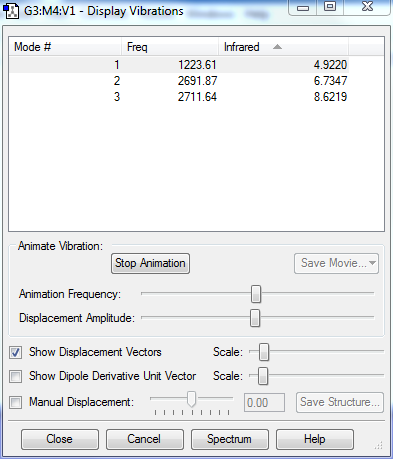
Task: Open the Spectrum view
Action: pyautogui.click(x=230, y=439)
